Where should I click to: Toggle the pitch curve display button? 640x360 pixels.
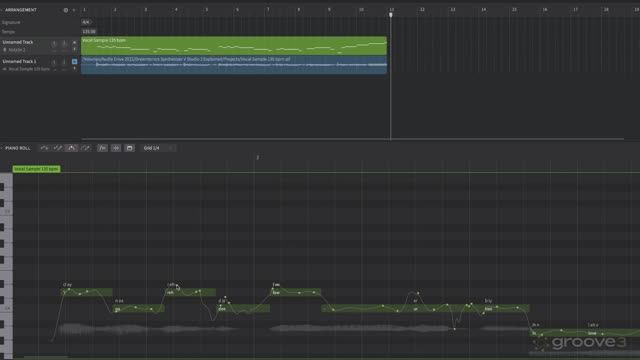[x=102, y=148]
